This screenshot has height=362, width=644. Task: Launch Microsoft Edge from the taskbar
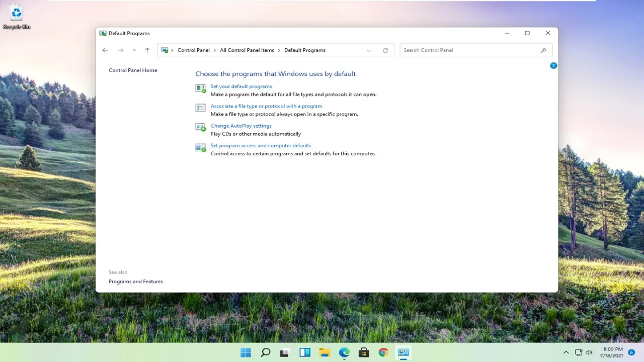[344, 352]
